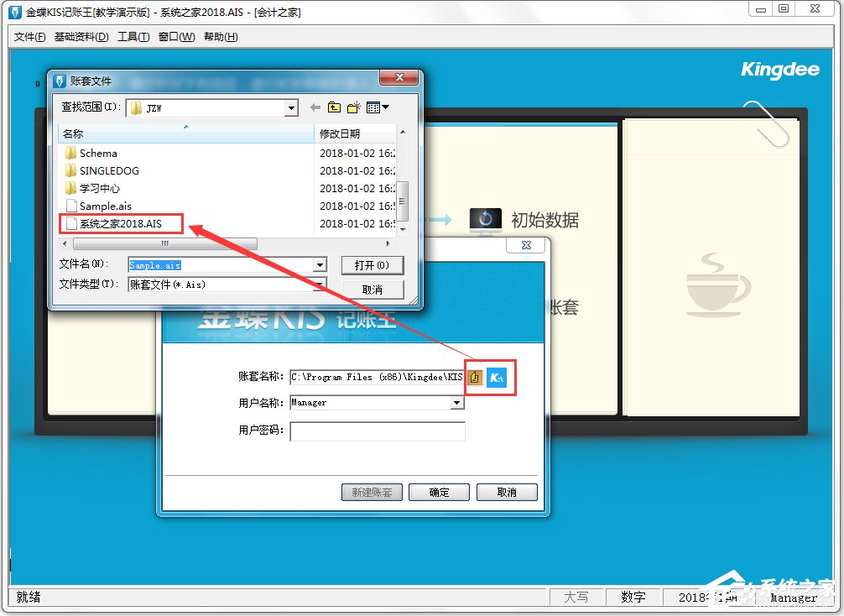Expand the 查找范围 JZW dropdown
The image size is (844, 616).
pyautogui.click(x=291, y=107)
